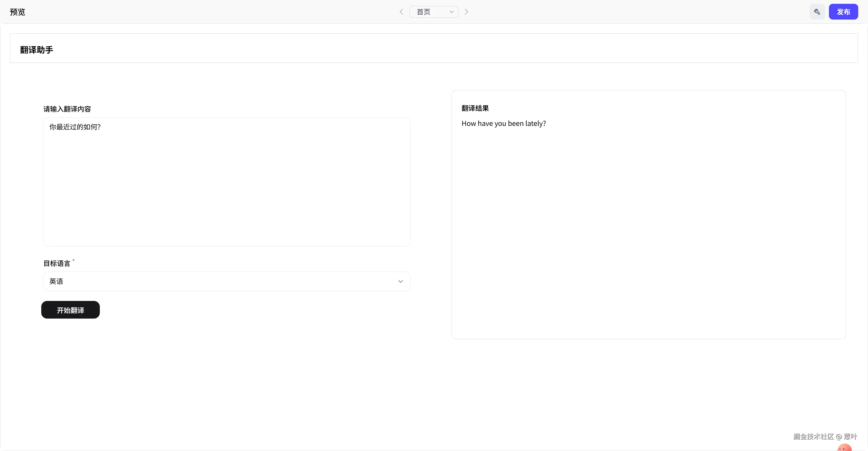
Task: Focus the translation content text area
Action: click(x=226, y=189)
